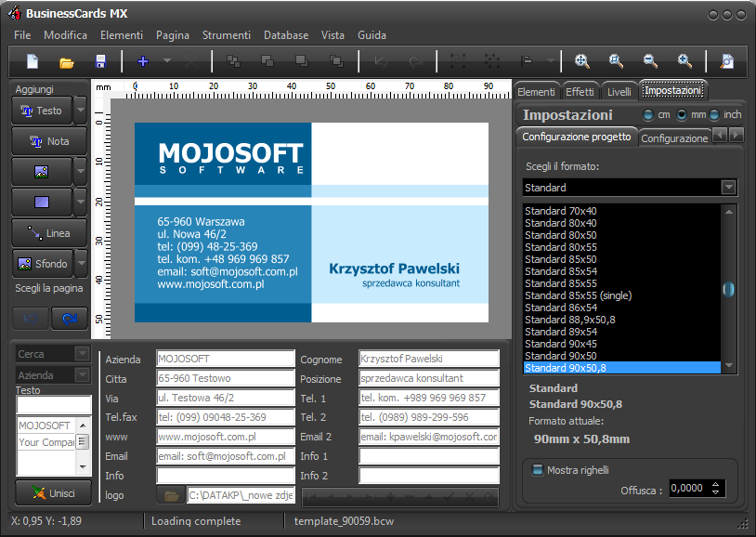Open print preview from the toolbar
This screenshot has height=537, width=756.
pyautogui.click(x=726, y=61)
